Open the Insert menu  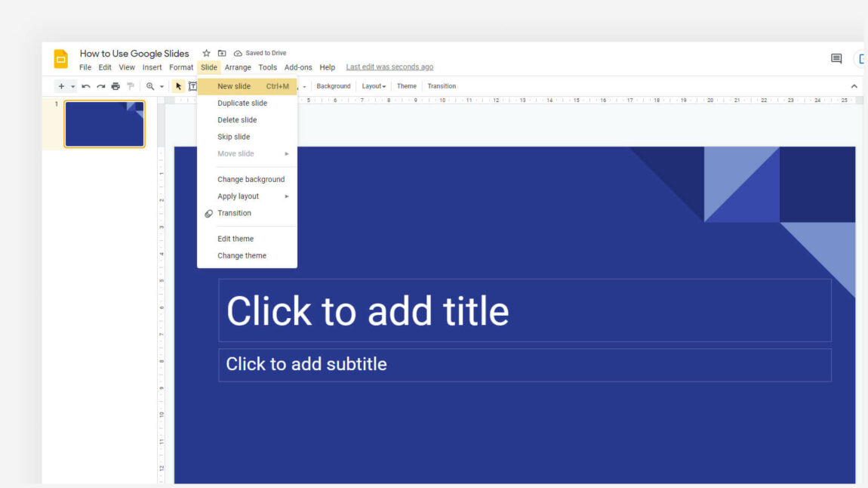tap(152, 66)
